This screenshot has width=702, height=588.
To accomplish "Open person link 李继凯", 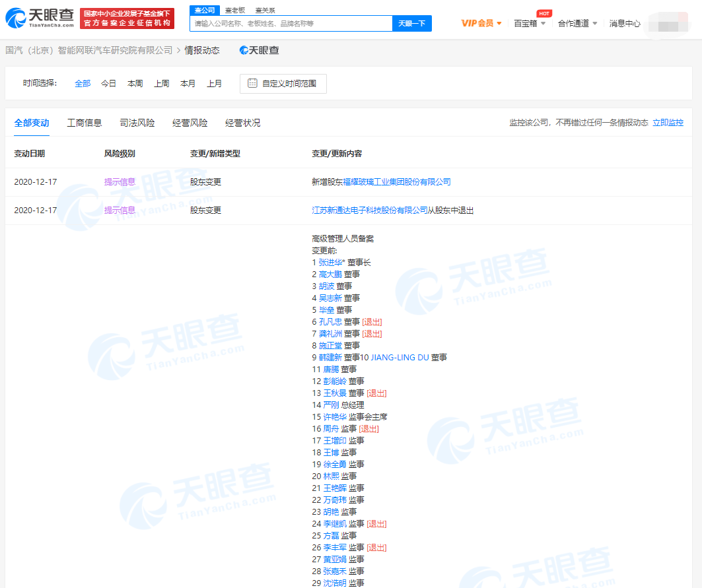I will (335, 523).
